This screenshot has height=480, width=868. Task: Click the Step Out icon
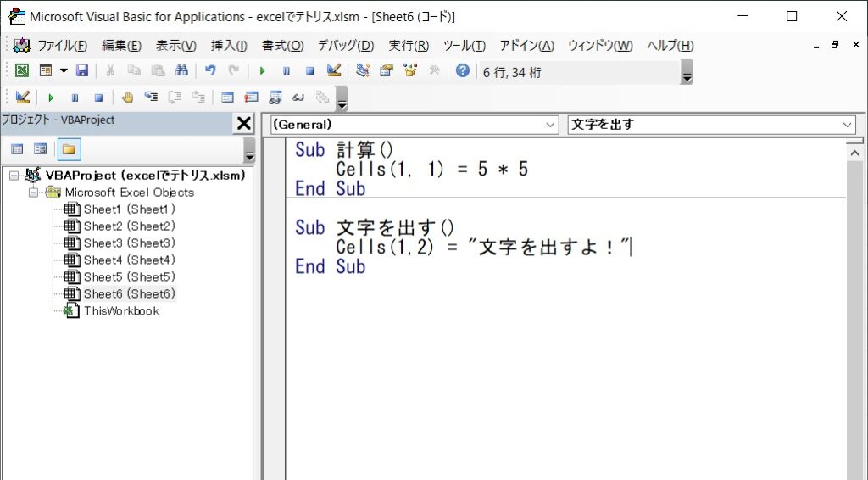click(198, 98)
